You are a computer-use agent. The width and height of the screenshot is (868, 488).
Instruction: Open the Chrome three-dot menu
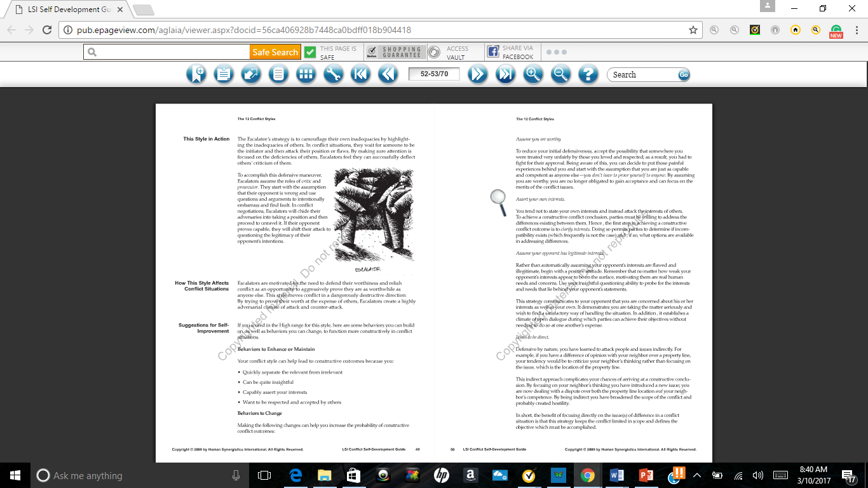pos(854,30)
